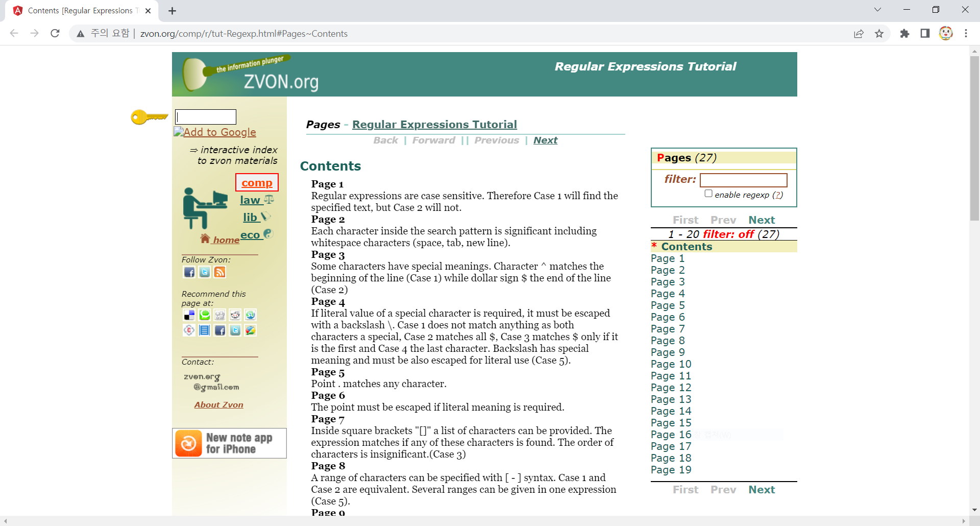Recommend page on StumbleUpon

click(251, 315)
